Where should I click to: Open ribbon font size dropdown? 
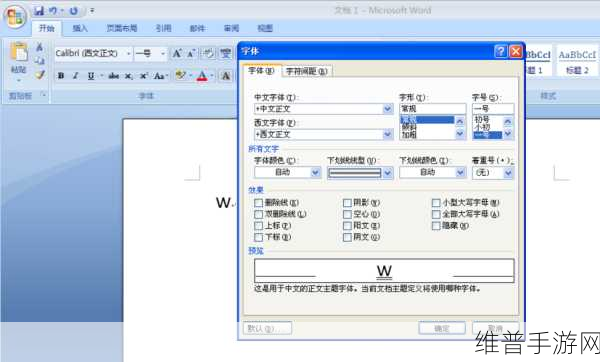(163, 54)
